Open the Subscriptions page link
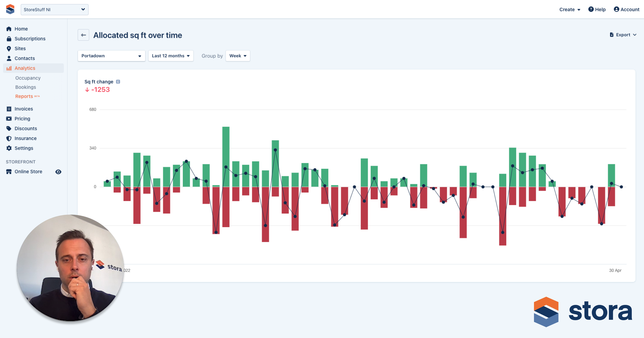The image size is (644, 338). (30, 39)
